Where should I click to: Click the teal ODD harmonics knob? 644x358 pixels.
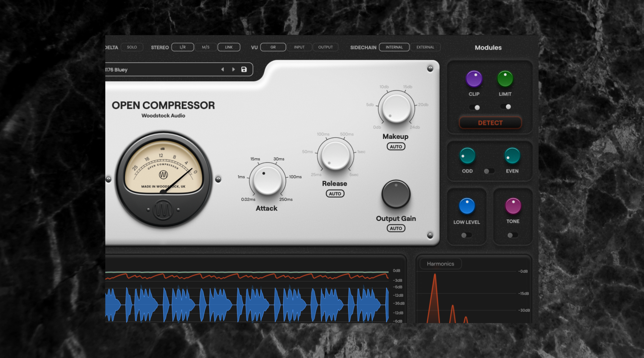pos(467,156)
